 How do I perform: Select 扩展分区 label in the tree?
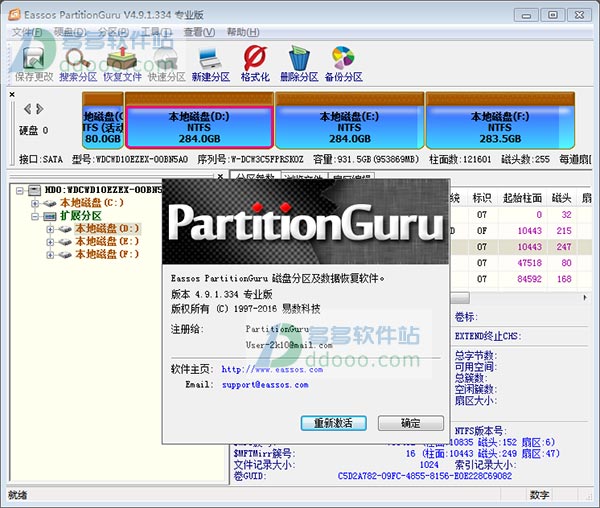pyautogui.click(x=80, y=216)
